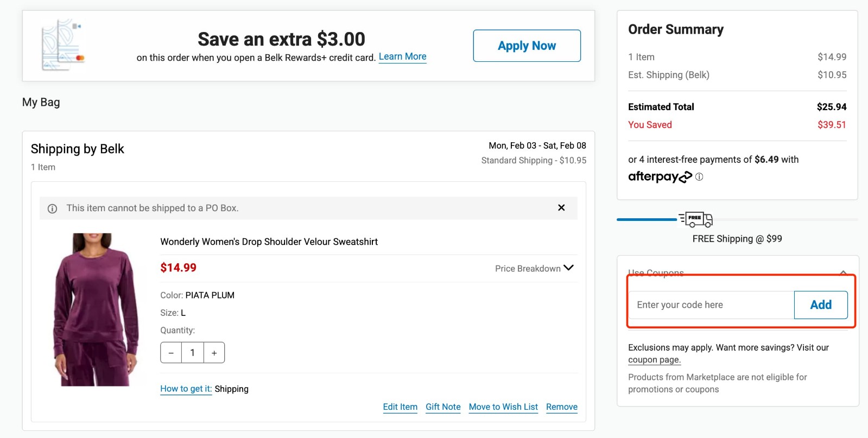Screen dimensions: 868x438
Task: Increase quantity with plus button
Action: tap(214, 353)
